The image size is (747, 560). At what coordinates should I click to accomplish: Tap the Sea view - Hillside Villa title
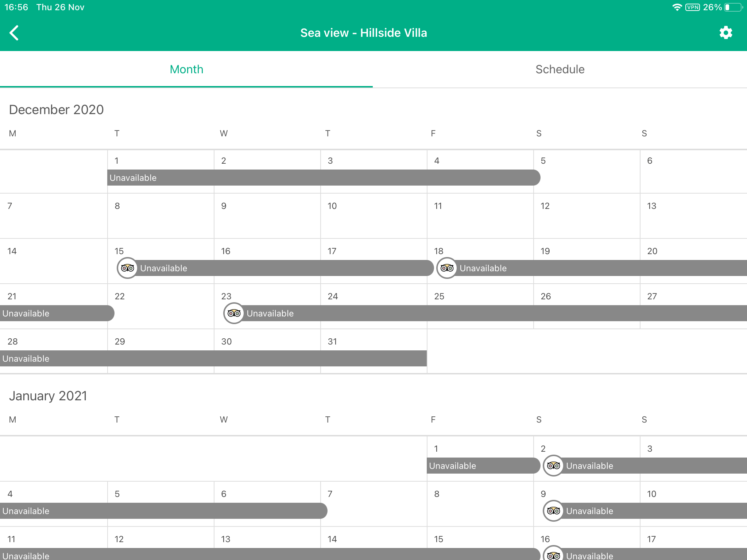[x=364, y=33]
